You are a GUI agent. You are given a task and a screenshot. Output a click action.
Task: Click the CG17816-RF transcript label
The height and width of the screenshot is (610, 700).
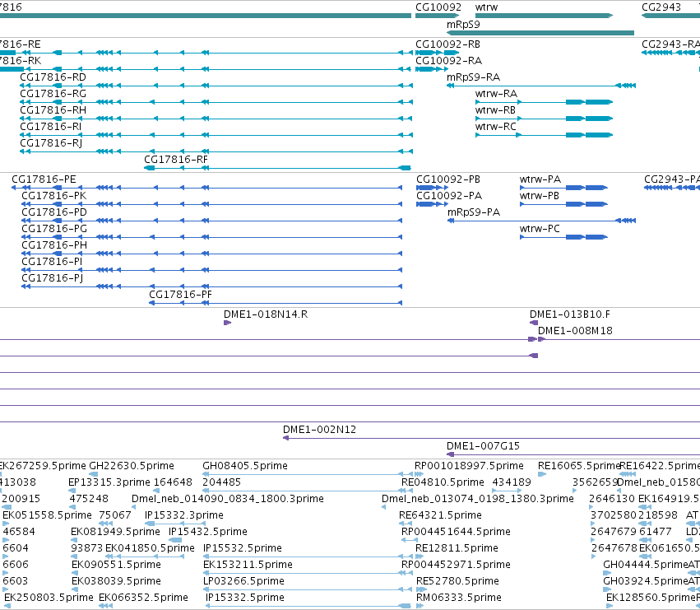click(x=176, y=160)
